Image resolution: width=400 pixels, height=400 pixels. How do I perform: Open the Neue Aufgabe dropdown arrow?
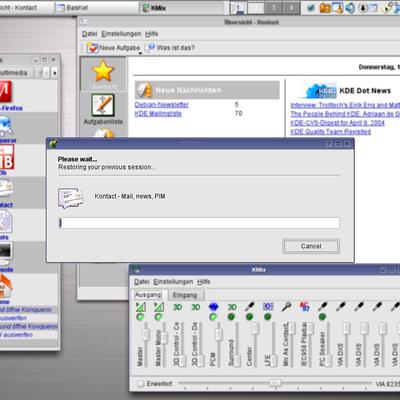(x=140, y=53)
